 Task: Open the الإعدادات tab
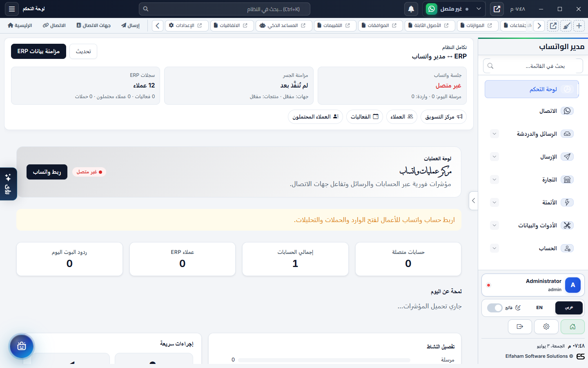coord(187,25)
